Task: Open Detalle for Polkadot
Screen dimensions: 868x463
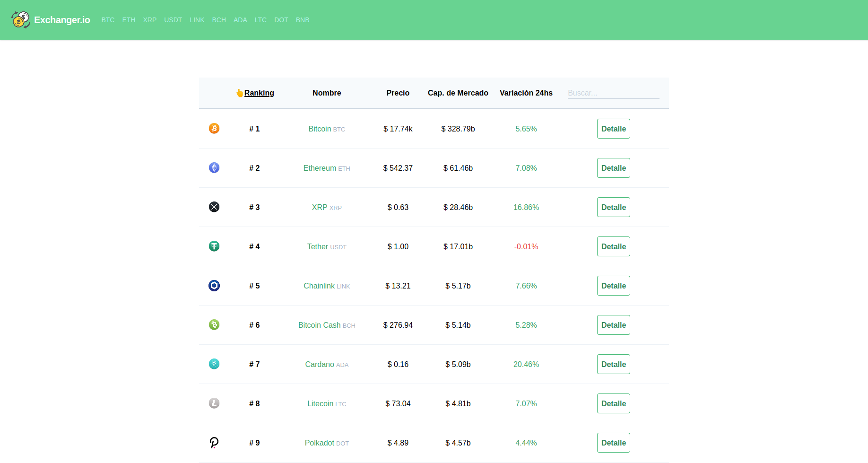Action: point(614,443)
